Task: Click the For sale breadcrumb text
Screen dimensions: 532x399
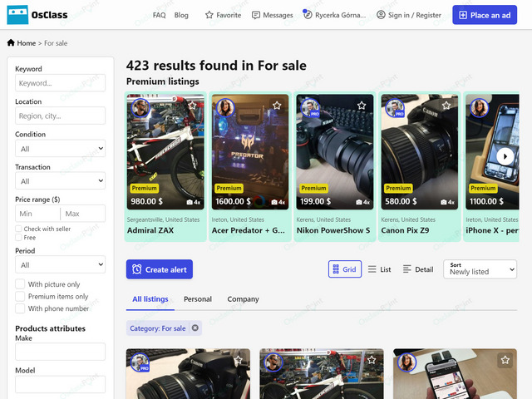Action: pos(56,43)
